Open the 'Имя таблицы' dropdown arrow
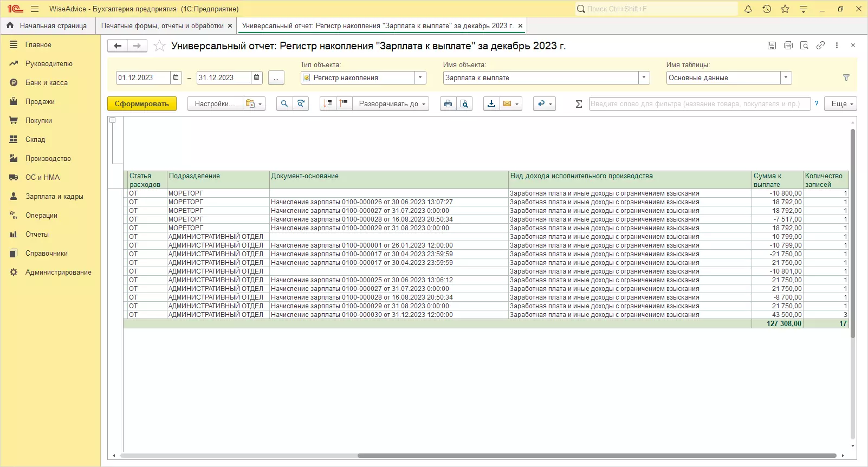868x467 pixels. coord(786,77)
